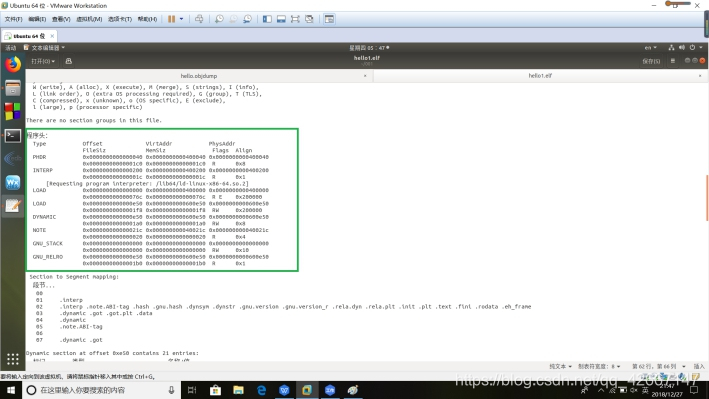The image size is (709, 399).
Task: Close the hello1.elf tab
Action: [x=700, y=76]
